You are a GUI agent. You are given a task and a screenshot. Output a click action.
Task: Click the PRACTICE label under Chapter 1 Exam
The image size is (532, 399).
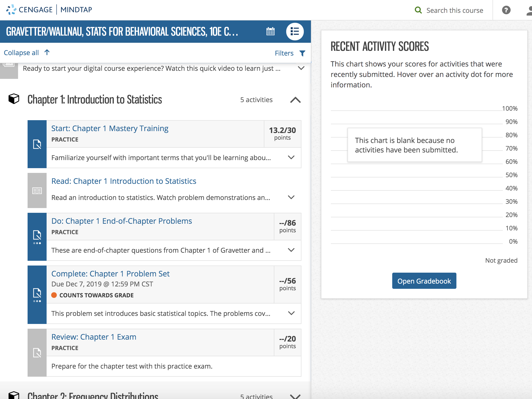click(x=65, y=348)
